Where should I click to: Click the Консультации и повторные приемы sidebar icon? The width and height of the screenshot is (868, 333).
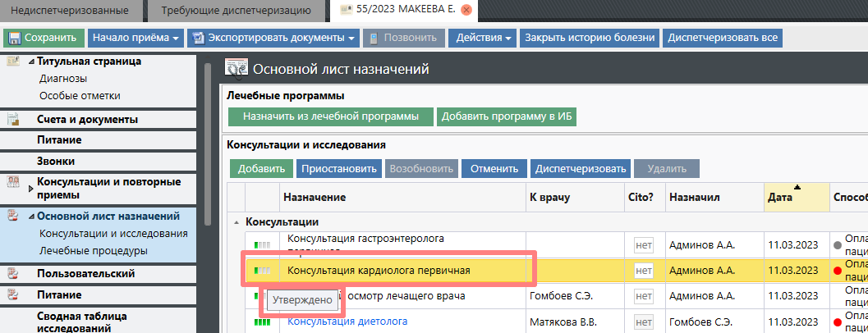click(13, 182)
